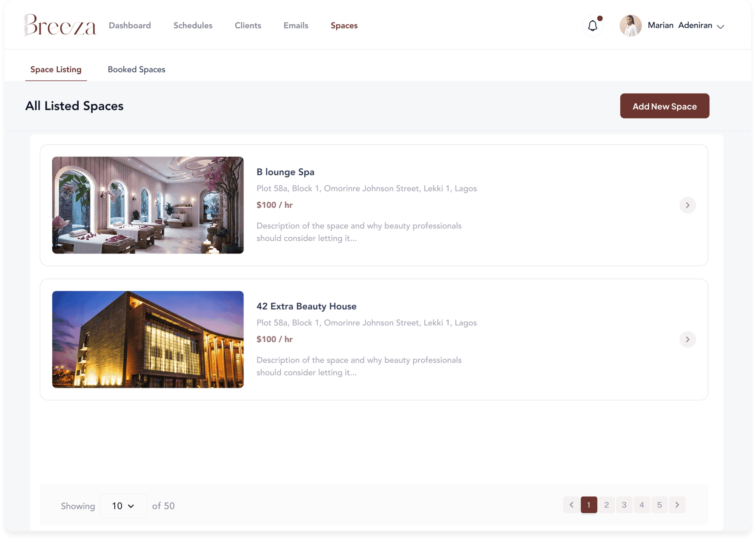Open the Emails menu
This screenshot has width=756, height=540.
[296, 25]
